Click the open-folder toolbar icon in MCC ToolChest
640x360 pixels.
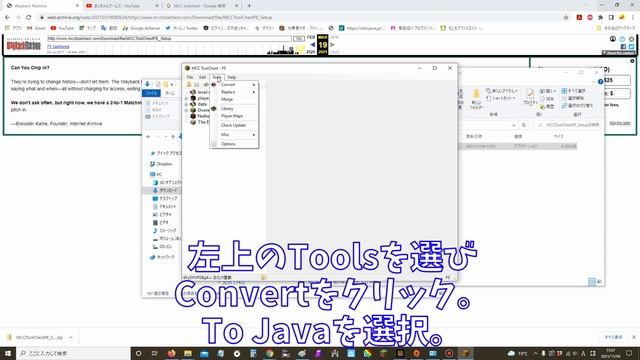(189, 84)
